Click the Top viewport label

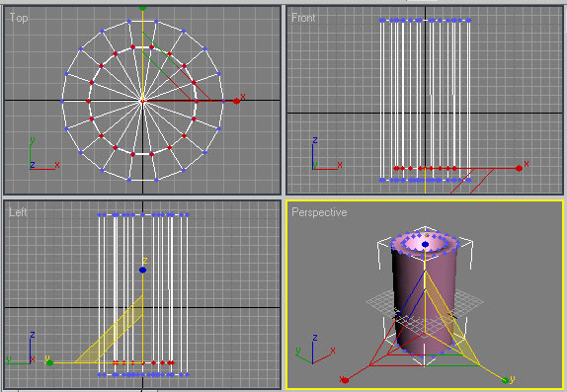(19, 18)
